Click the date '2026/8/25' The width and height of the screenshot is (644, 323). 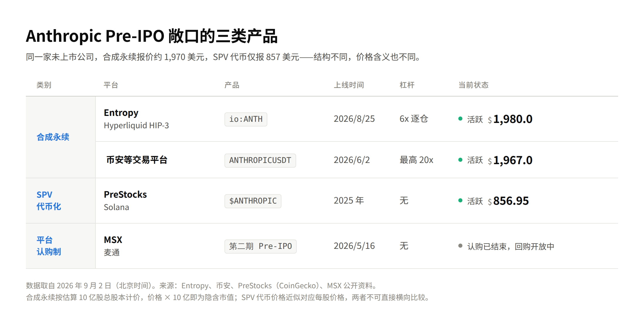click(x=354, y=119)
